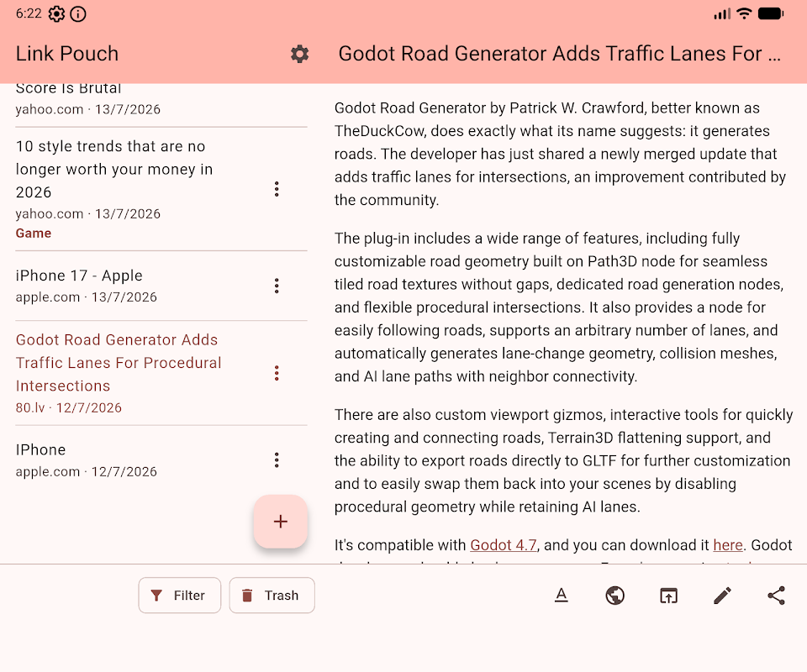Tap the Wi-Fi status icon
The height and width of the screenshot is (672, 807).
(x=744, y=14)
